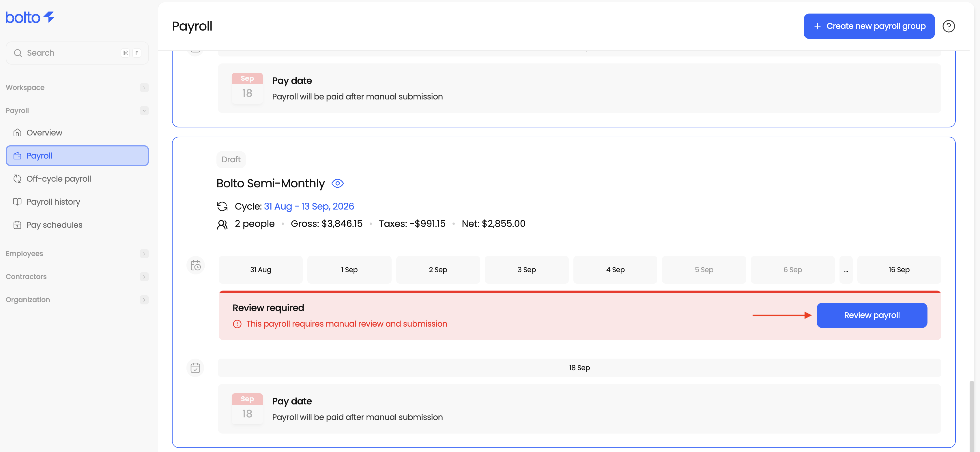Click the Sep 18 calendar tile in the card above Bolto Semi-Monthly

pos(247,88)
